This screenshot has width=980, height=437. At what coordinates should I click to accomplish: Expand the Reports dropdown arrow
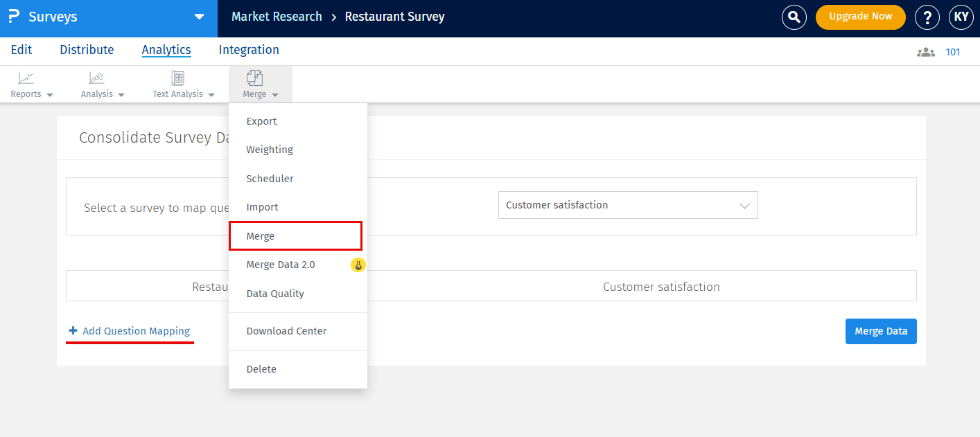coord(49,93)
